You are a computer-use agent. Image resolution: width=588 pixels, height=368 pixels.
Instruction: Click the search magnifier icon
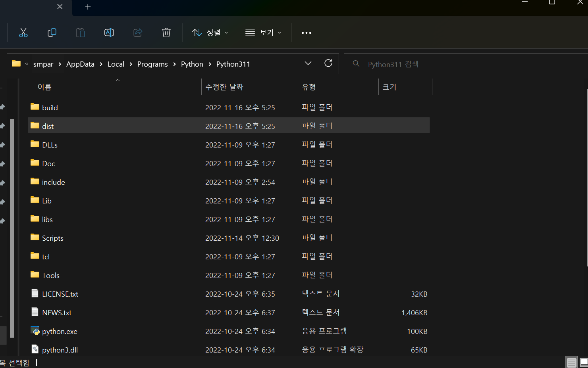[356, 63]
